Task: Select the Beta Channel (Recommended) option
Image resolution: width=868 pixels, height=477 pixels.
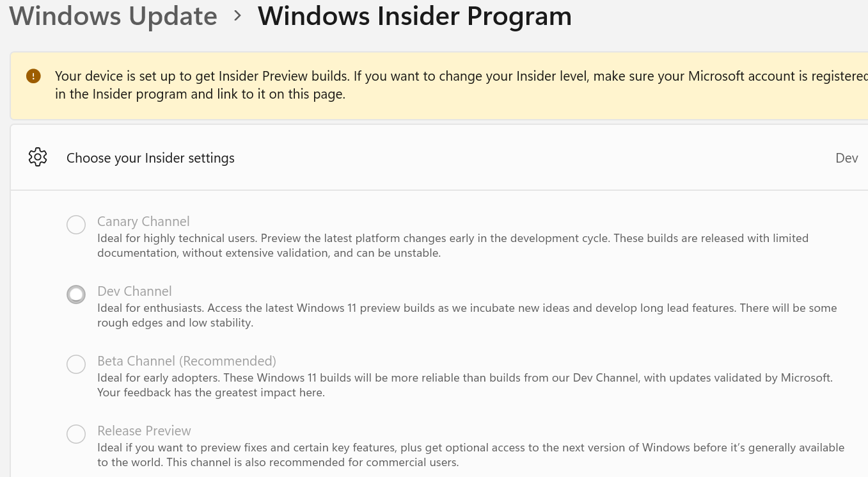Action: pos(76,364)
